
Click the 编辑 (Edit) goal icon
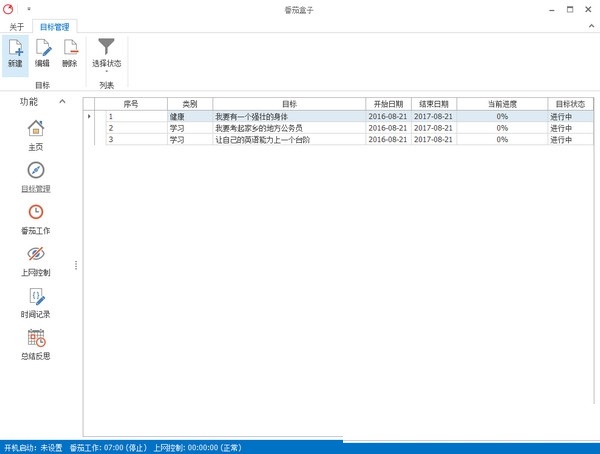point(43,47)
